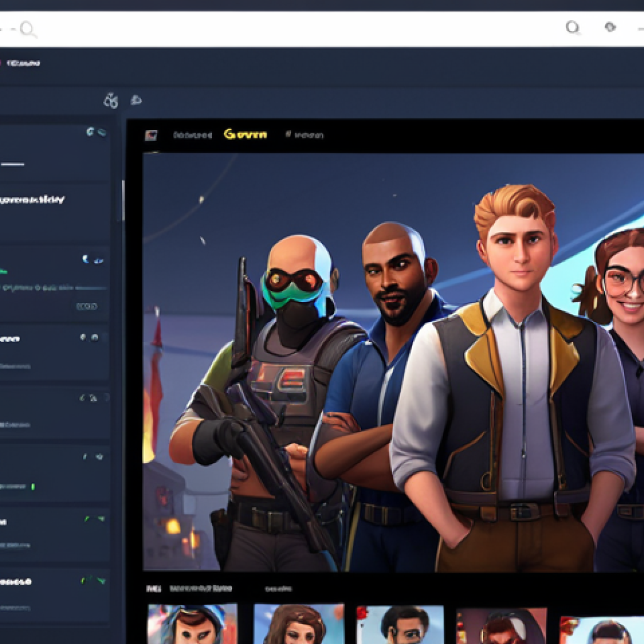Open the chat bubble icon above the sidebar

136,100
